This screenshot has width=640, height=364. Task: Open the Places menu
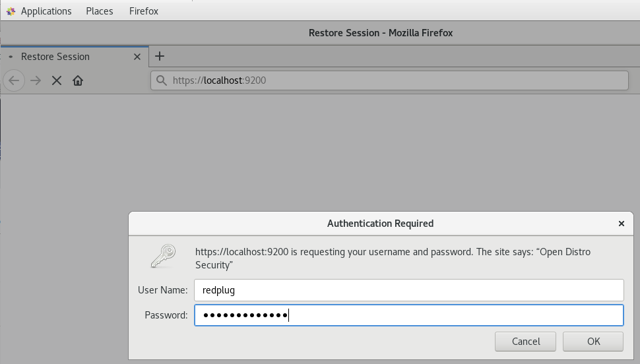[x=100, y=11]
